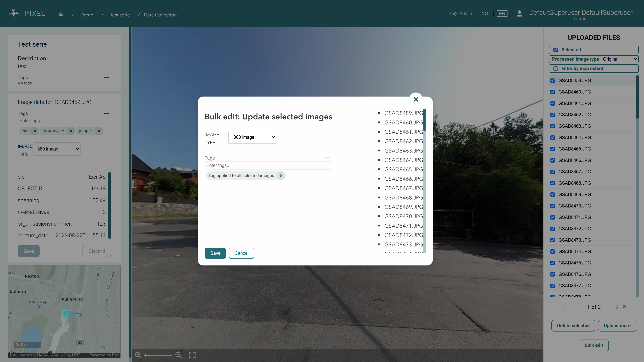The height and width of the screenshot is (362, 644).
Task: Switch language to NO
Action: tap(485, 13)
